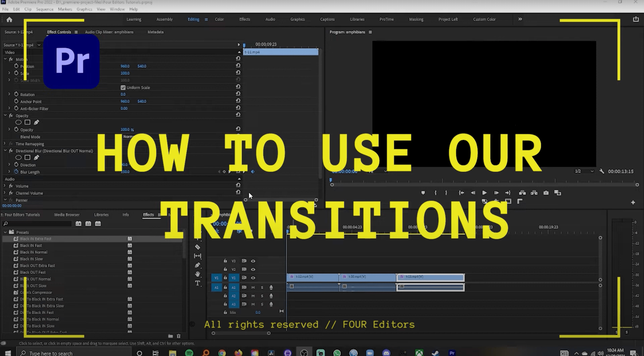The image size is (644, 356).
Task: Collapse the Presets folder
Action: 5,232
